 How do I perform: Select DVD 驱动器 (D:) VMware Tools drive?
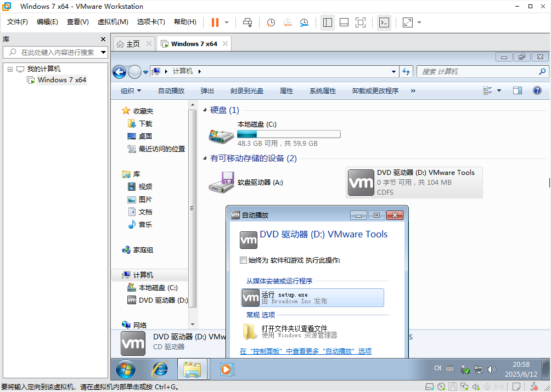414,183
